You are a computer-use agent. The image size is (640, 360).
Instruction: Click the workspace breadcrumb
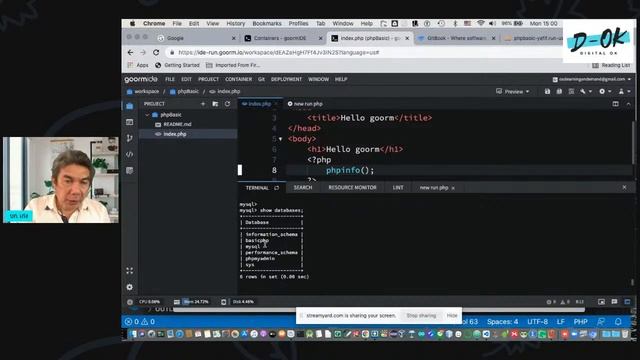pos(143,91)
